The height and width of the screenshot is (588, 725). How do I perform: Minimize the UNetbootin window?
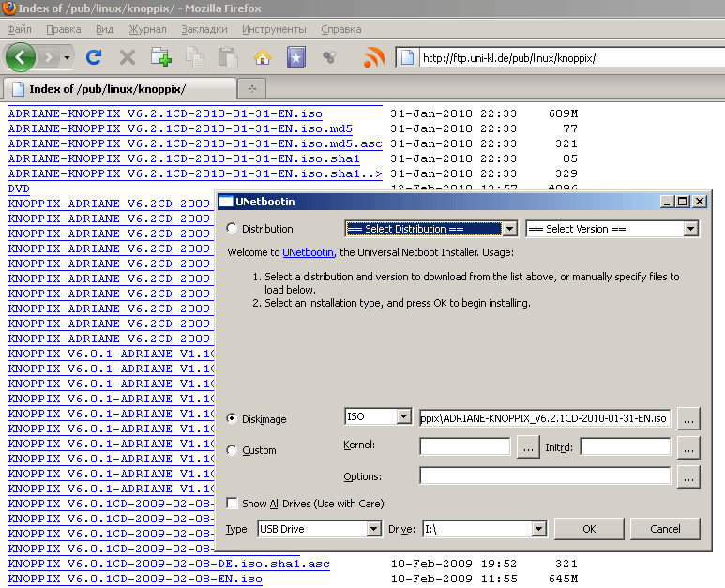pos(666,202)
